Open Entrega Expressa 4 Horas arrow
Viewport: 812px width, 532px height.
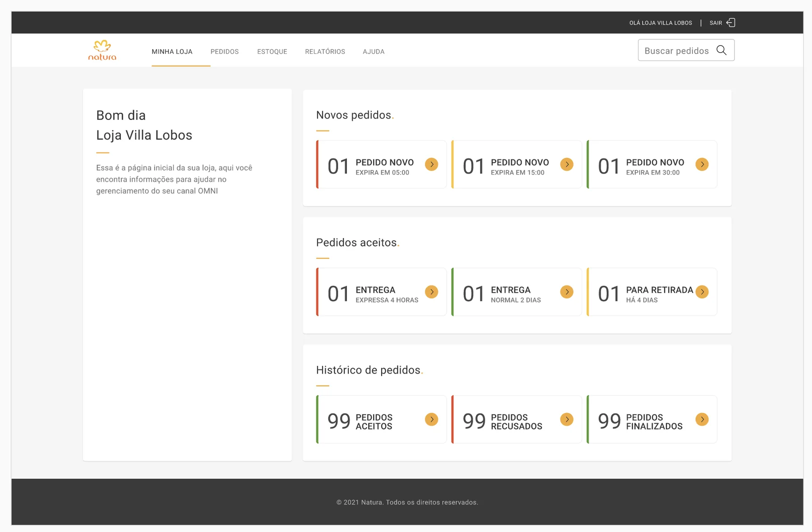coord(432,292)
